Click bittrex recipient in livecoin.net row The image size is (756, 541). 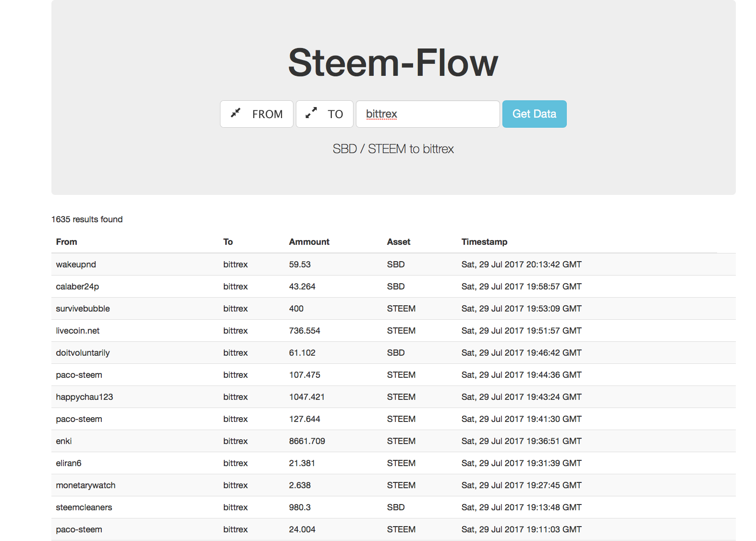235,331
